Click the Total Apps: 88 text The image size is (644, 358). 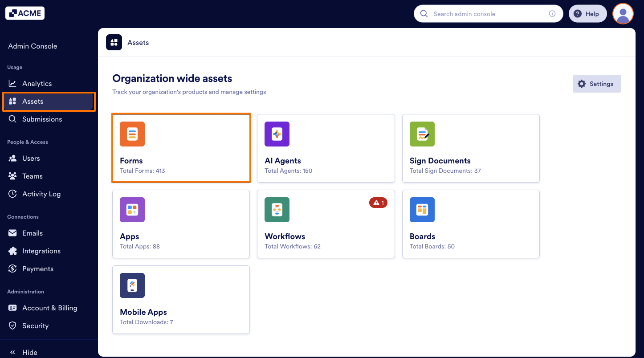tap(140, 246)
